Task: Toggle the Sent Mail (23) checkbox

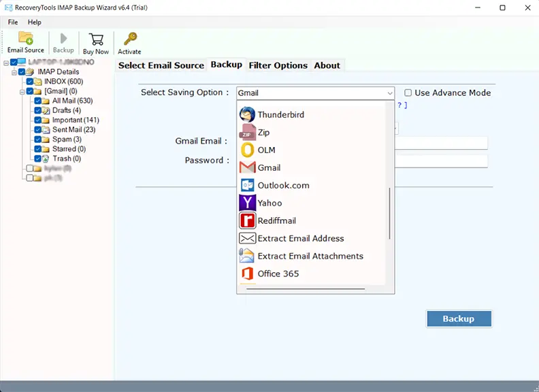Action: [37, 129]
